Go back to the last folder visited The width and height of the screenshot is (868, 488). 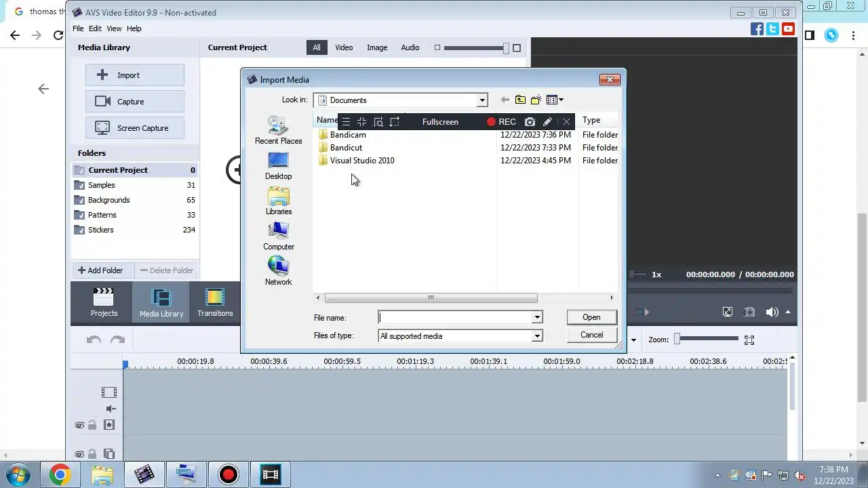pyautogui.click(x=505, y=100)
